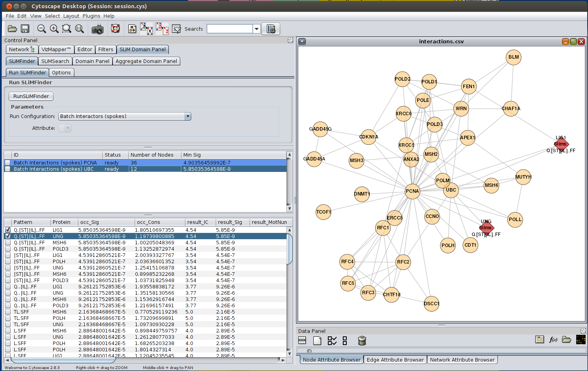Click the camera export image icon
The height and width of the screenshot is (371, 588).
(x=97, y=29)
